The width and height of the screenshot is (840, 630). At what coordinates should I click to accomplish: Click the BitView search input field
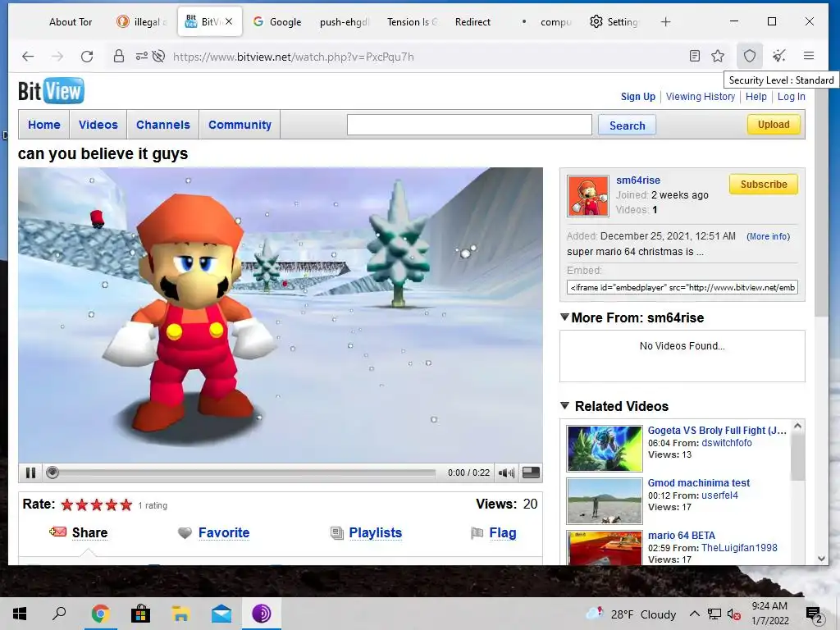(469, 125)
